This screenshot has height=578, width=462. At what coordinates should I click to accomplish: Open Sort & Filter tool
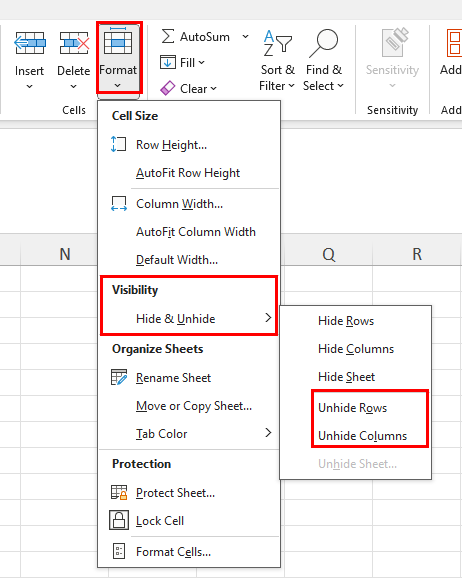277,61
